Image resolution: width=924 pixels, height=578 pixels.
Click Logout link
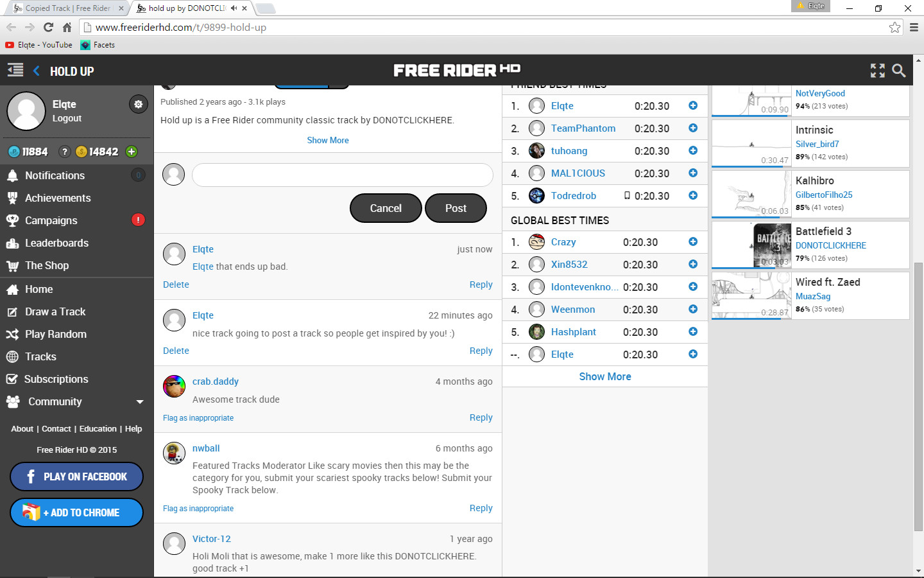pos(67,118)
